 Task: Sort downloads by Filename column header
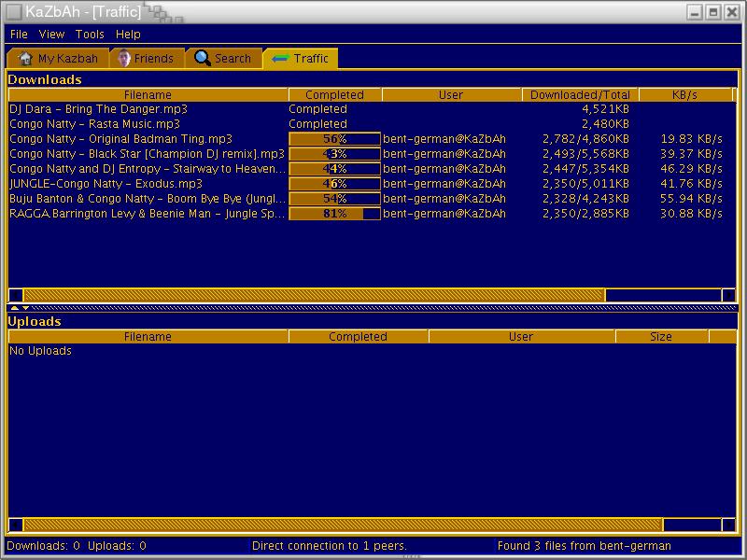(x=148, y=95)
